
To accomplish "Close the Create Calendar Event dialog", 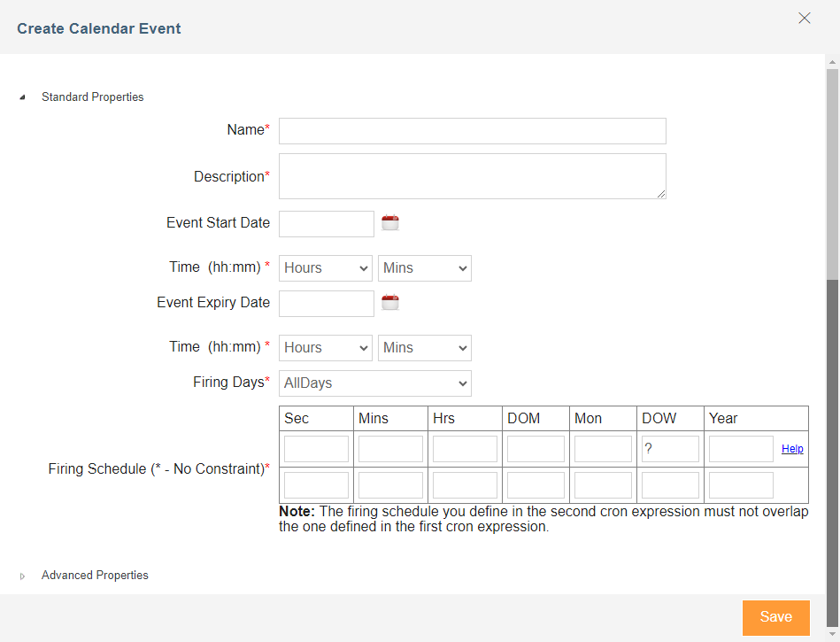I will [804, 19].
